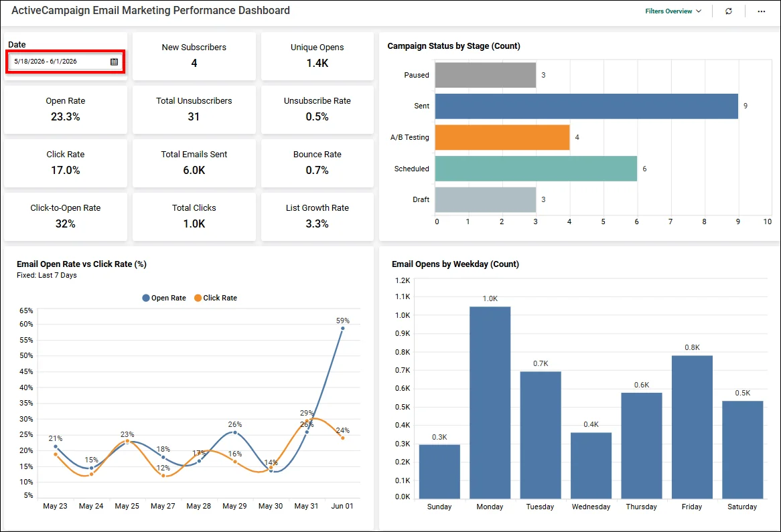Click the Draft bar in campaign status
781x532 pixels.
point(485,199)
